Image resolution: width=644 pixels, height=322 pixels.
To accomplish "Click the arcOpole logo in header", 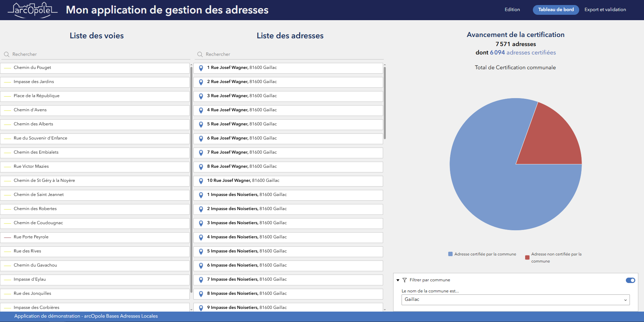I will point(33,10).
